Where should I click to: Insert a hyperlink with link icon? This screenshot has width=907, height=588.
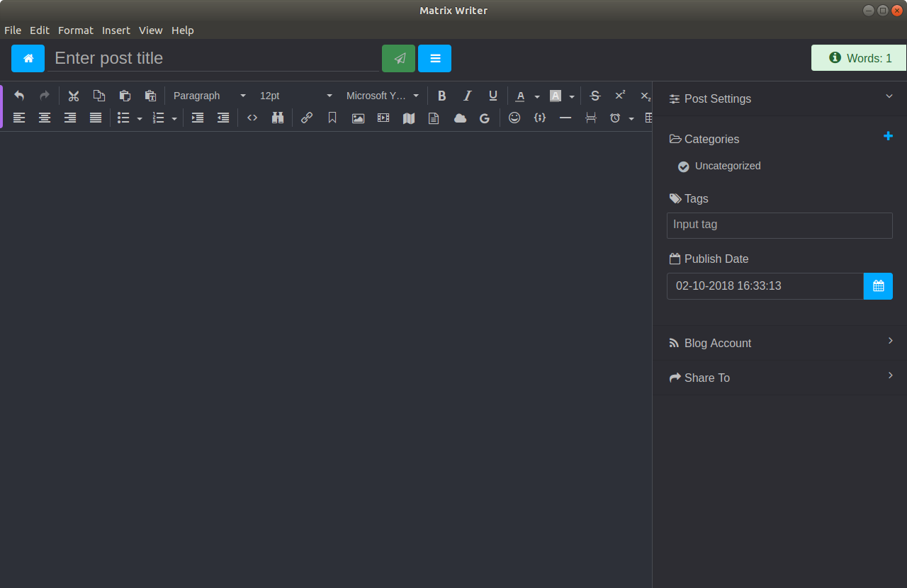coord(307,118)
